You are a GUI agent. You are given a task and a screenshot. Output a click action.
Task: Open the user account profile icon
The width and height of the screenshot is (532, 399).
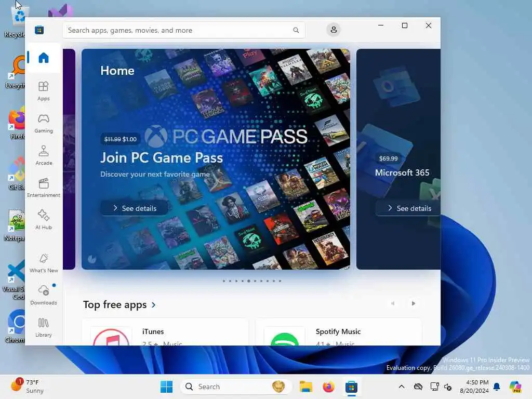coord(334,30)
